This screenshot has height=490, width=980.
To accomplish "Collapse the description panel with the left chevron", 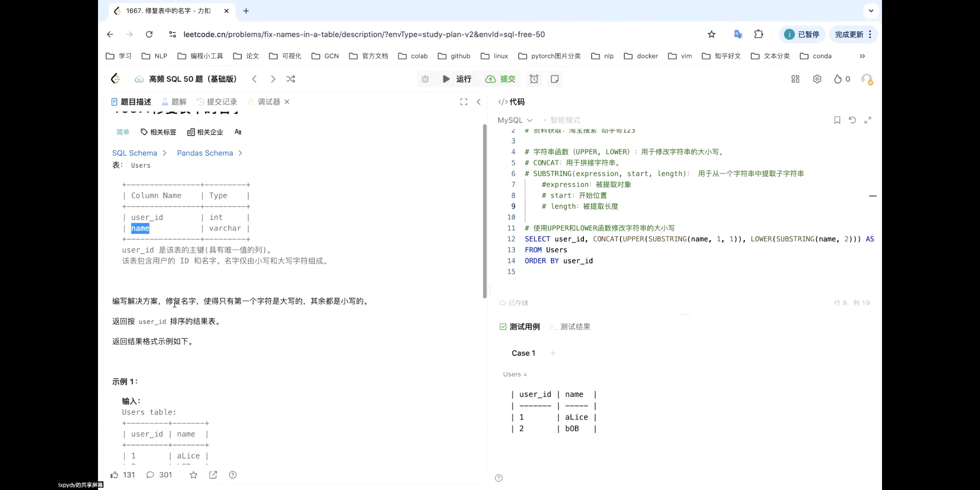I will [479, 102].
